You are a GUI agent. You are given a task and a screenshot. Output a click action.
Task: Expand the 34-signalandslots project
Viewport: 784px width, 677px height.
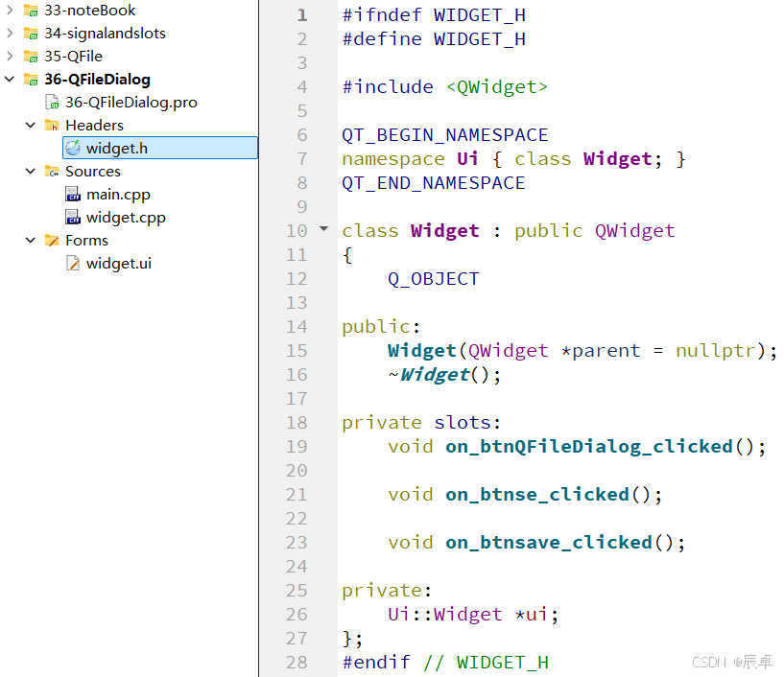[10, 33]
